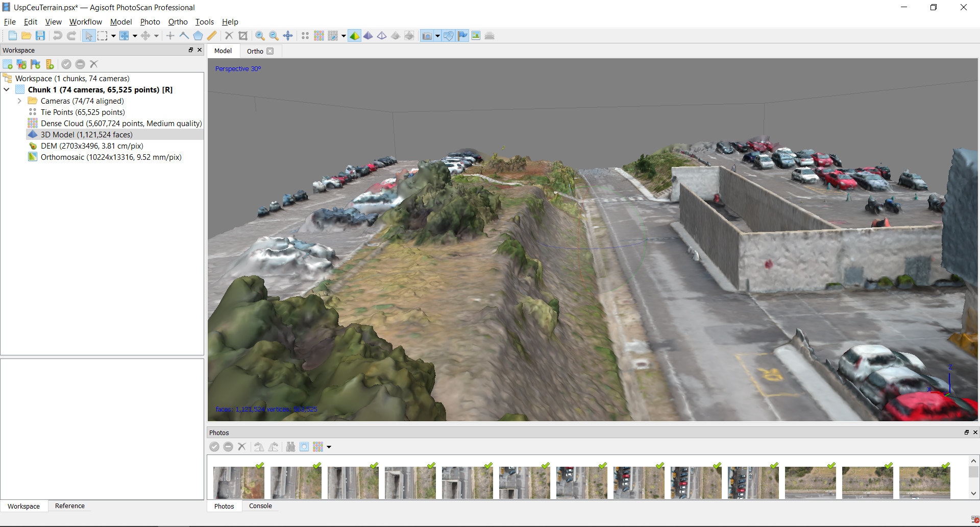
Task: Open the Workflow menu
Action: [x=85, y=22]
